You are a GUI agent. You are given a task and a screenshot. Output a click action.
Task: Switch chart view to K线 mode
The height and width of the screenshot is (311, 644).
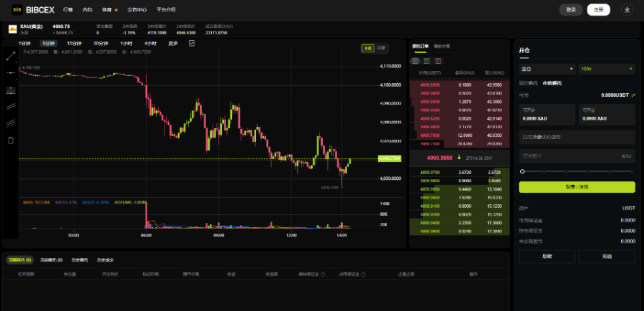coord(367,48)
